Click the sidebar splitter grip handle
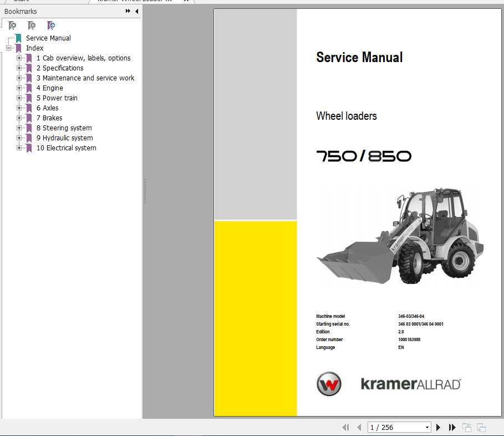This screenshot has height=436, width=504. [x=145, y=191]
